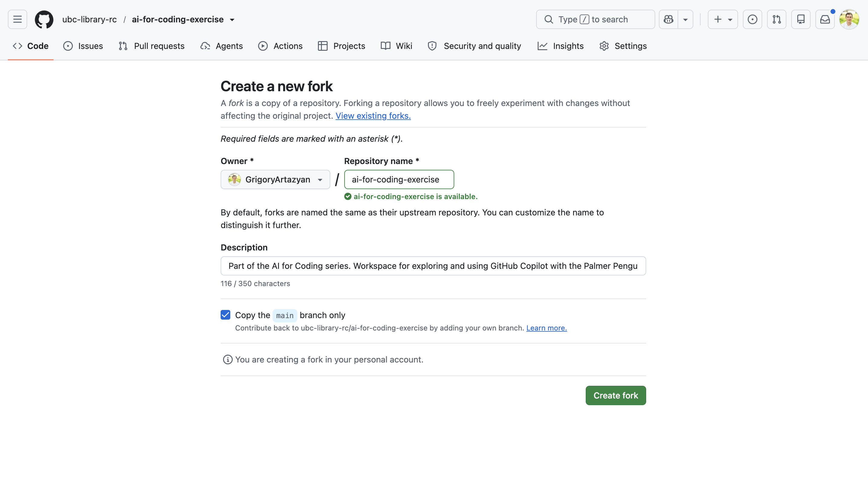This screenshot has width=868, height=490.
Task: Switch to the Issues tab
Action: coord(83,46)
